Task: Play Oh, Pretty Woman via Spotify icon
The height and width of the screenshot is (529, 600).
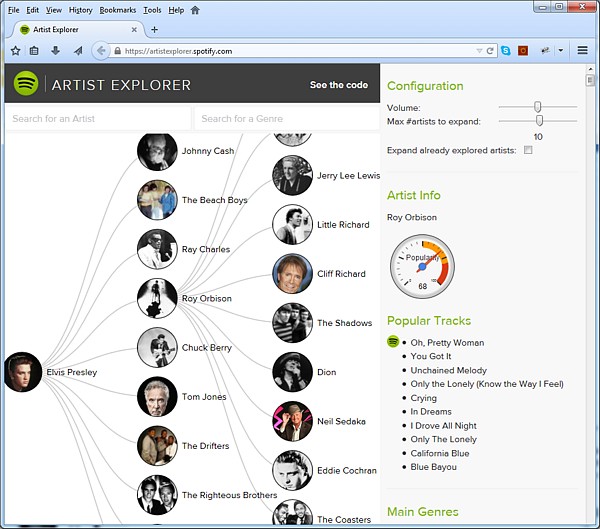Action: 393,341
